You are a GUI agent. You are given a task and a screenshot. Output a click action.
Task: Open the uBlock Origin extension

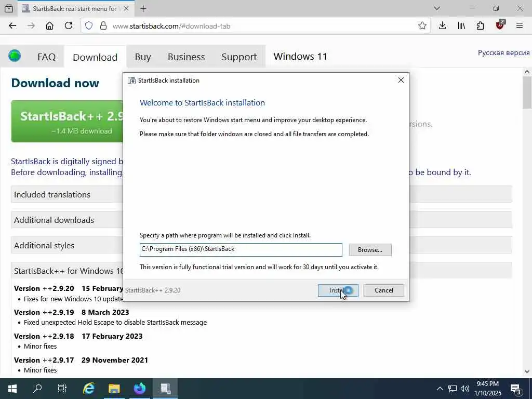[x=500, y=25]
